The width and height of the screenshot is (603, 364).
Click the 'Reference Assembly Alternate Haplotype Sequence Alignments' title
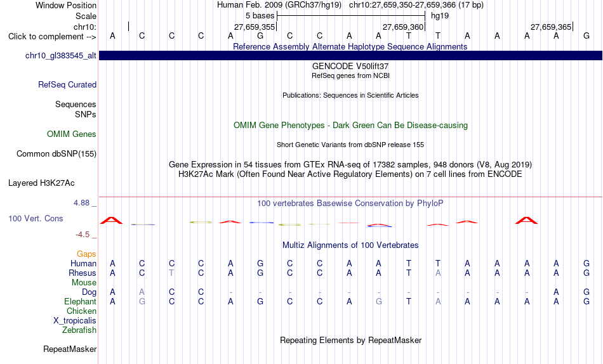[x=350, y=46]
